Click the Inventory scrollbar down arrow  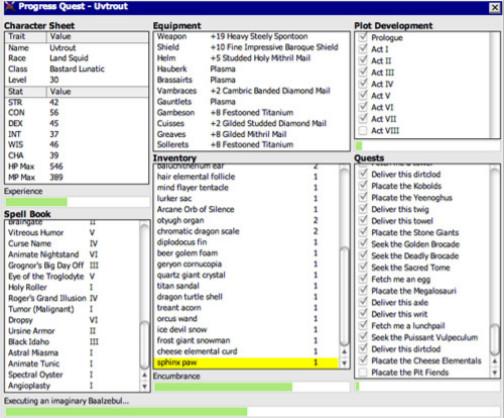tap(344, 363)
